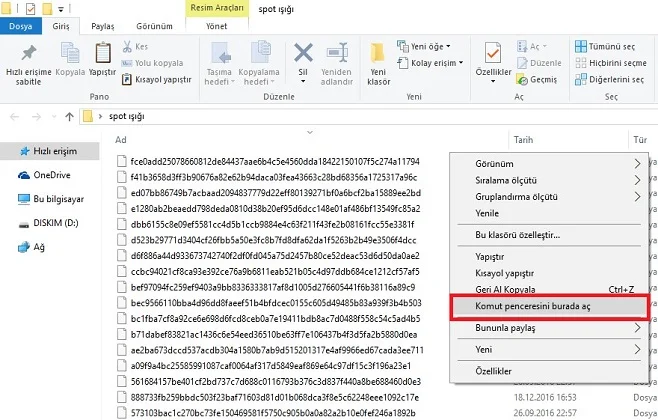Sort files by the Tarih column header
658x420 pixels.
pos(525,140)
